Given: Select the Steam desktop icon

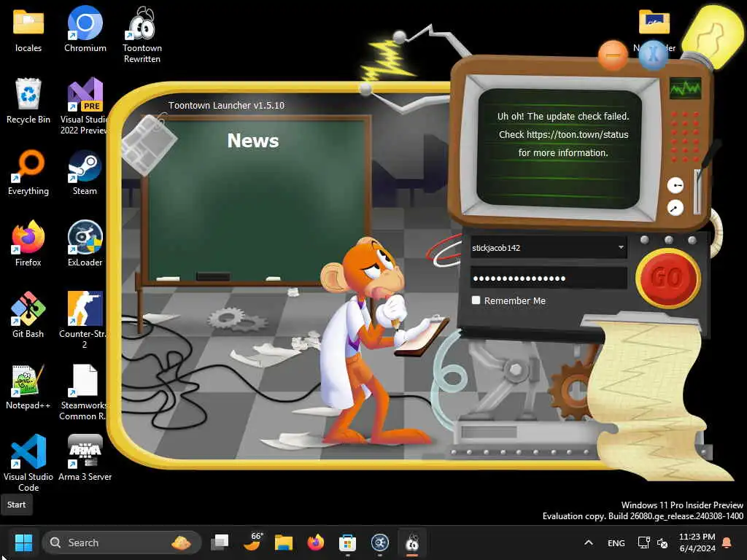Looking at the screenshot, I should [85, 172].
